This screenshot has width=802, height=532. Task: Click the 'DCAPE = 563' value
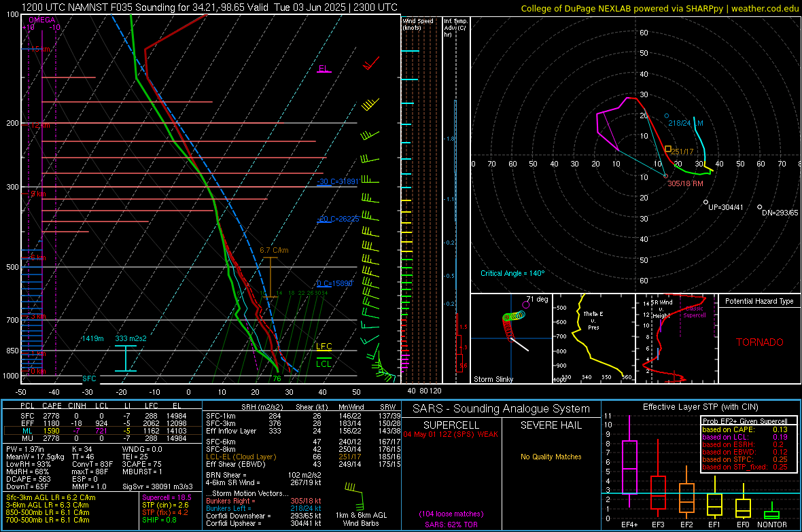(x=28, y=479)
